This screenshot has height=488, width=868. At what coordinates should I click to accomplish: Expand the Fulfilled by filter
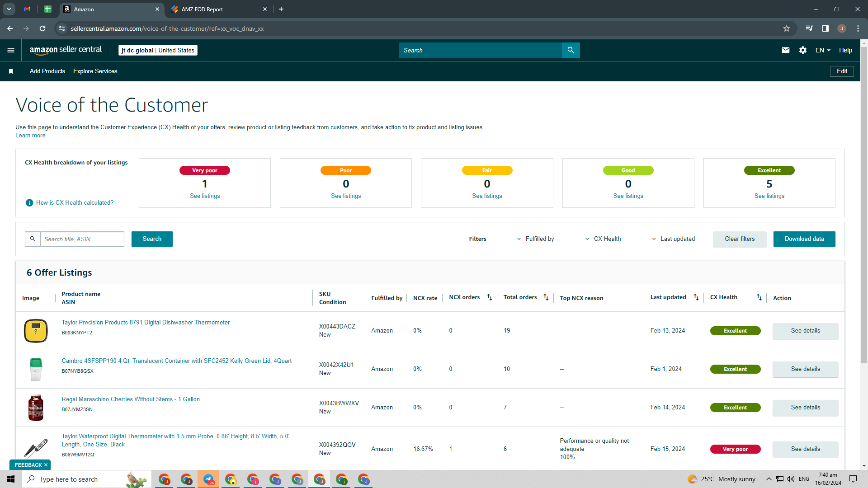[536, 239]
